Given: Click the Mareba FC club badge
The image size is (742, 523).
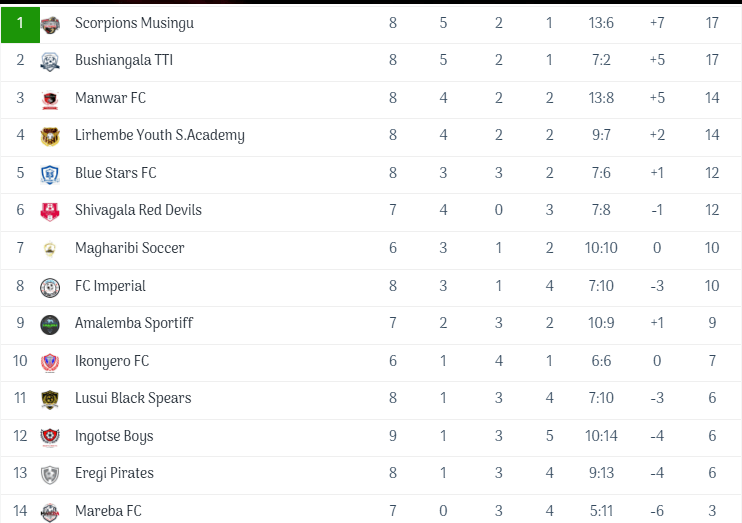Looking at the screenshot, I should (50, 511).
